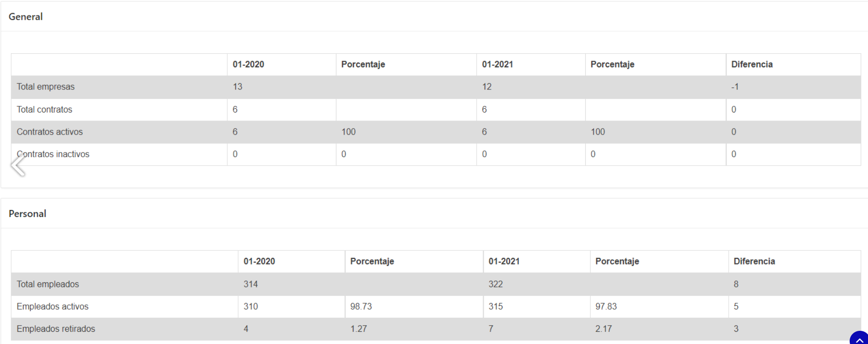Select the Total contratos row label
This screenshot has height=344, width=868.
tap(45, 110)
